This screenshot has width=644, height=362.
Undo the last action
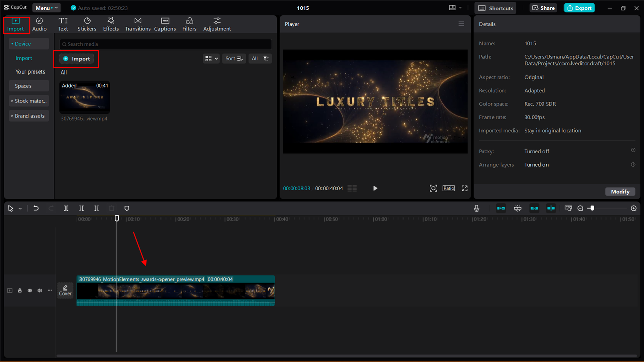(36, 208)
